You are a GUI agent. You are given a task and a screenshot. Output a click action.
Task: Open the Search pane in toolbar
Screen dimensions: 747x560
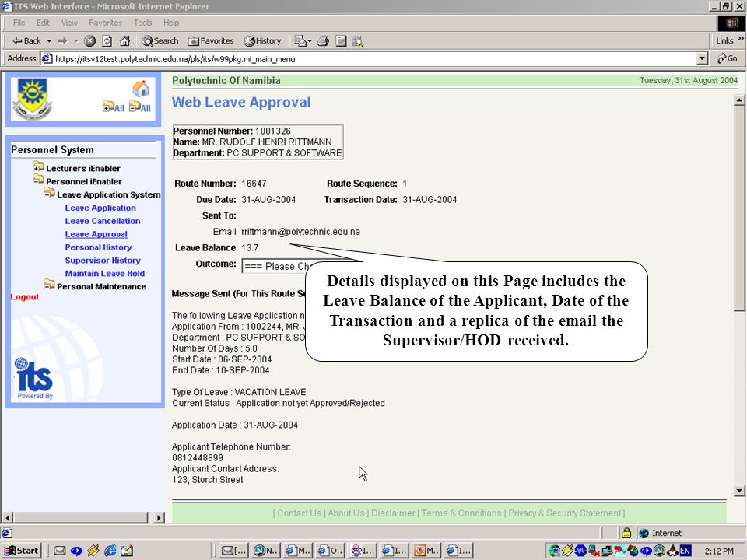[x=160, y=41]
